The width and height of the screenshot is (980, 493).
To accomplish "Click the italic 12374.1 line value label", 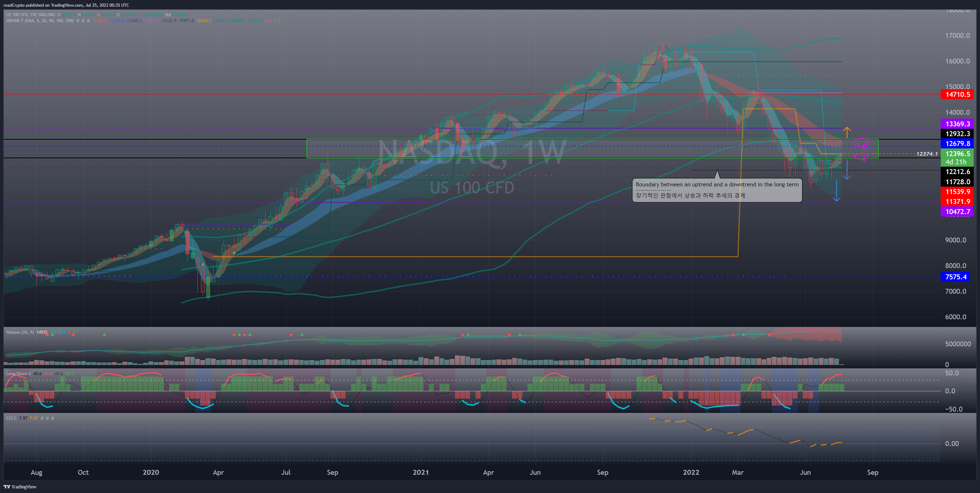I will coord(927,154).
